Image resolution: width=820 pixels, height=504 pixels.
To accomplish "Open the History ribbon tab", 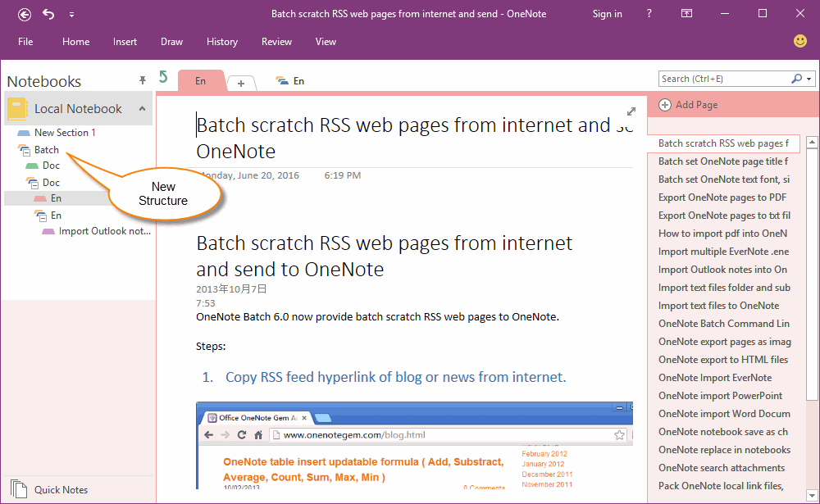I will click(x=221, y=42).
